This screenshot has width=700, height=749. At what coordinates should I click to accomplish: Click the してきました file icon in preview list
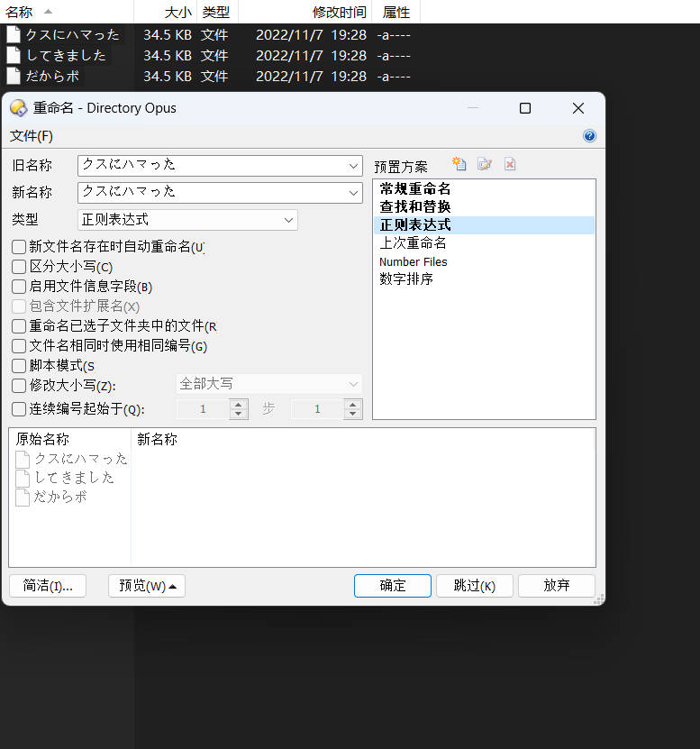click(23, 478)
